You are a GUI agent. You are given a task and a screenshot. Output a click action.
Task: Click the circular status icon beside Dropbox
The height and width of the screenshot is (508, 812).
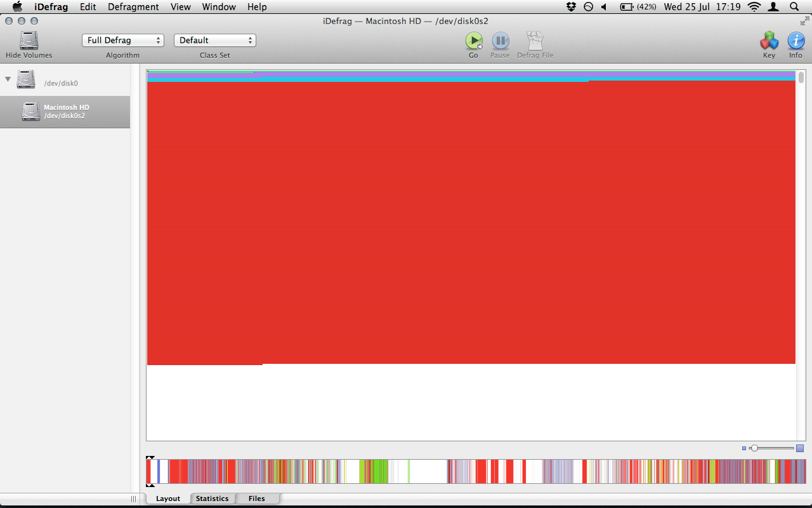(x=588, y=7)
